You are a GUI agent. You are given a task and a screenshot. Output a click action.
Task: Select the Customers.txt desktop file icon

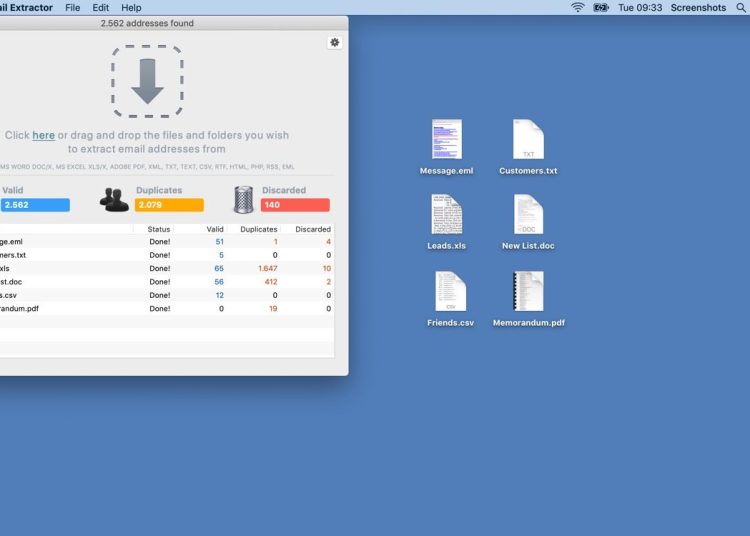tap(528, 140)
